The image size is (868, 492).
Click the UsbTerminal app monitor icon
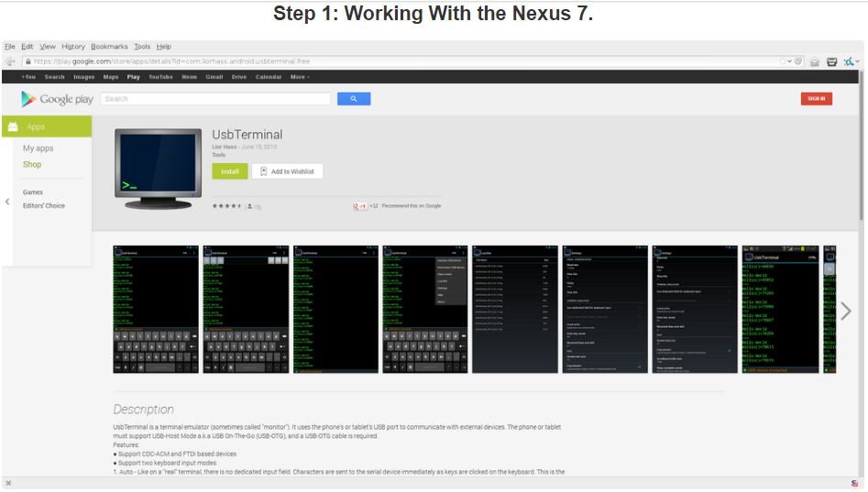tap(159, 169)
